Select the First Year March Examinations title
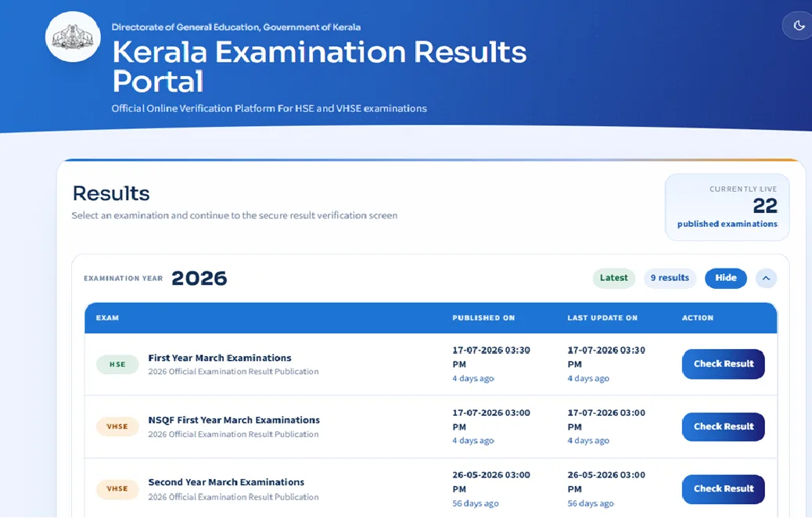 (x=220, y=358)
